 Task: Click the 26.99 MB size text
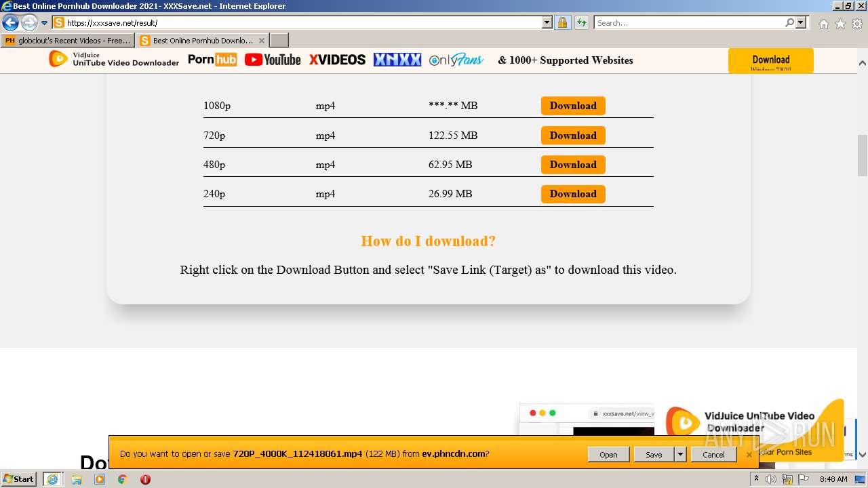[x=450, y=194]
